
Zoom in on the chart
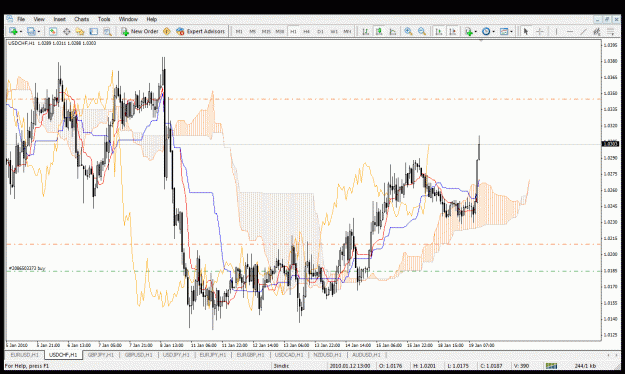[x=408, y=31]
